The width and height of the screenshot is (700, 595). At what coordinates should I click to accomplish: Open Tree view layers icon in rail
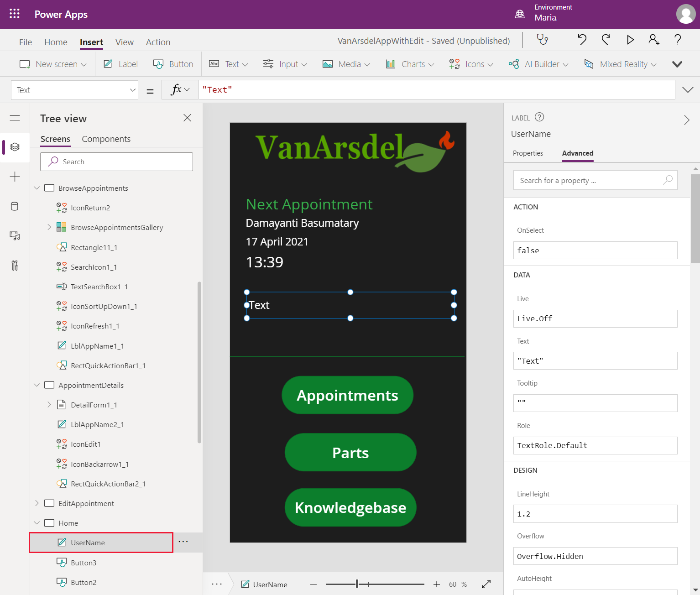(x=15, y=147)
